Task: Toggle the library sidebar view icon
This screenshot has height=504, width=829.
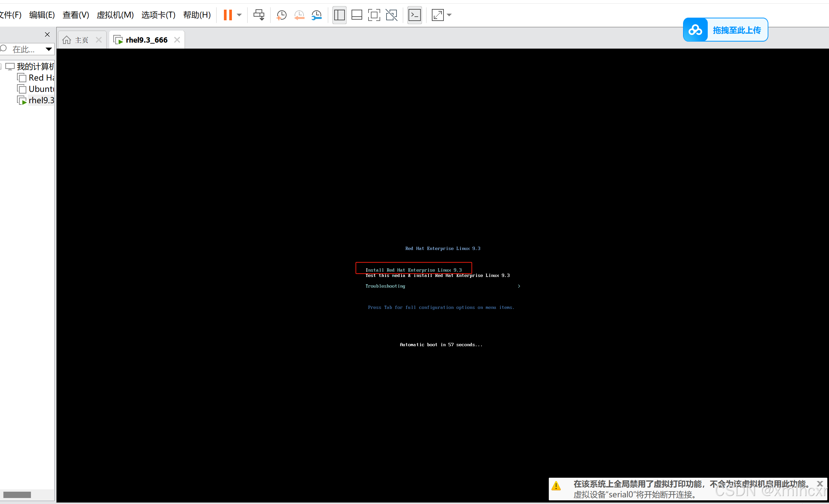Action: click(339, 15)
